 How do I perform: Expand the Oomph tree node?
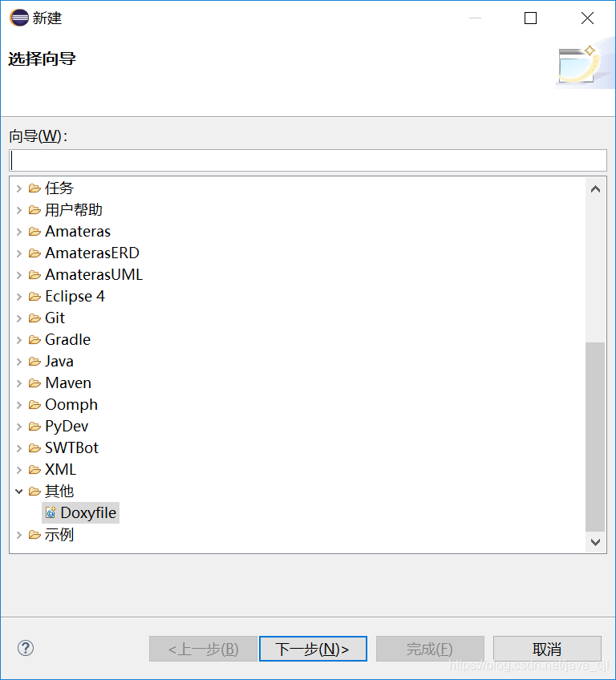pos(18,405)
